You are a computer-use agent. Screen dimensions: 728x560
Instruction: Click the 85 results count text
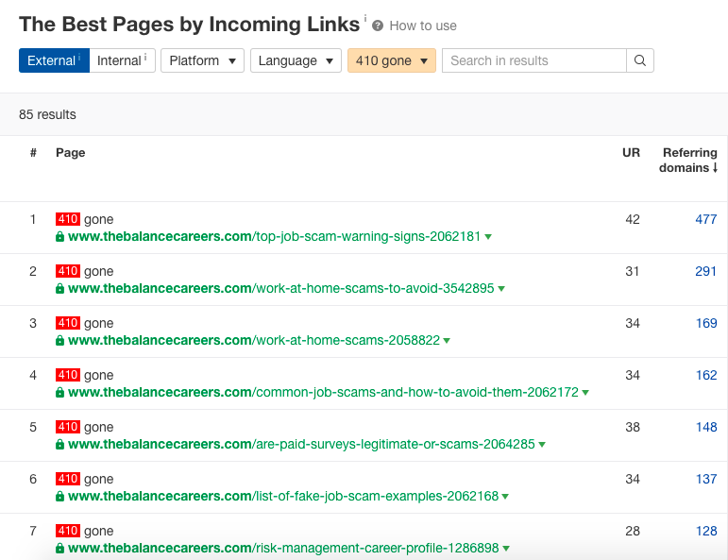(x=47, y=114)
